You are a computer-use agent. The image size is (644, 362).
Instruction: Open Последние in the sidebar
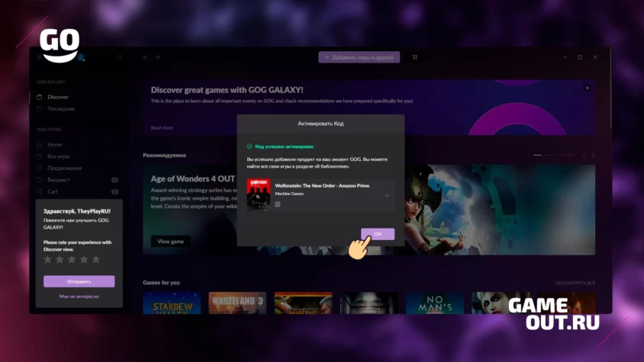[61, 109]
